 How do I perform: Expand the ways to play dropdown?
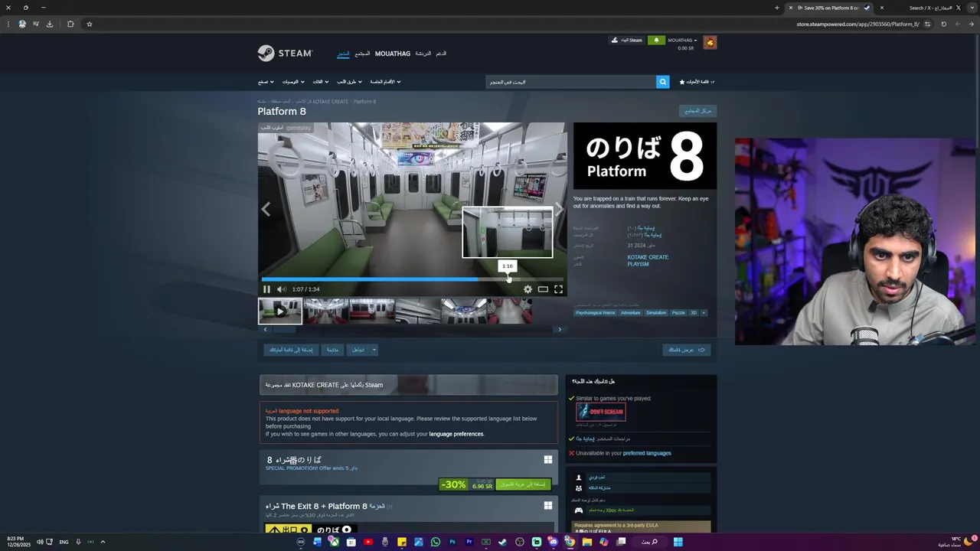pyautogui.click(x=349, y=82)
